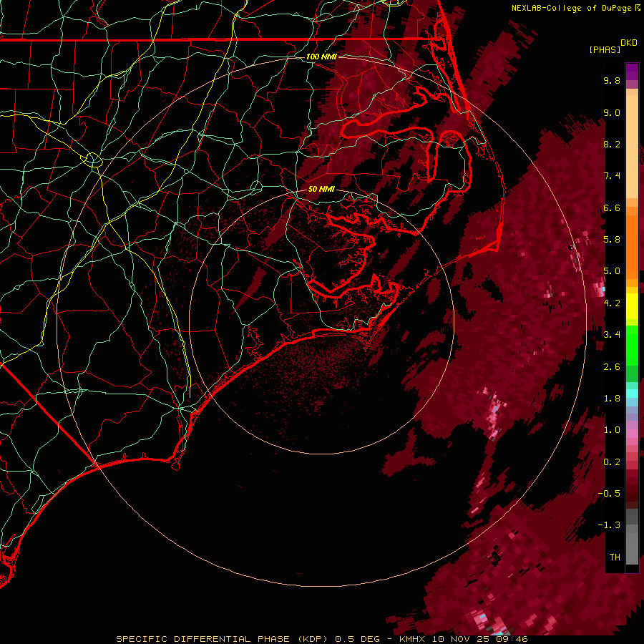Click the 1.0 legend label
644x644 pixels.
click(612, 430)
